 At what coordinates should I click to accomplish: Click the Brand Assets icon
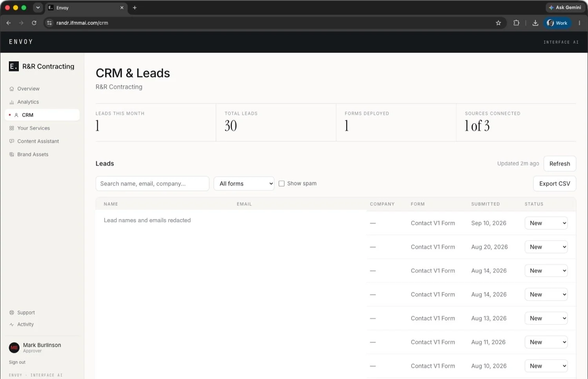coord(12,154)
